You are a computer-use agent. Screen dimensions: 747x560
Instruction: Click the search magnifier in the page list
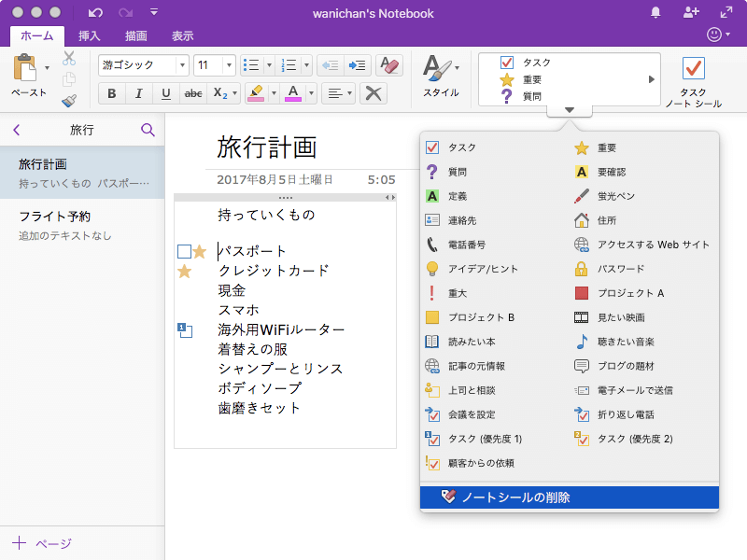148,130
